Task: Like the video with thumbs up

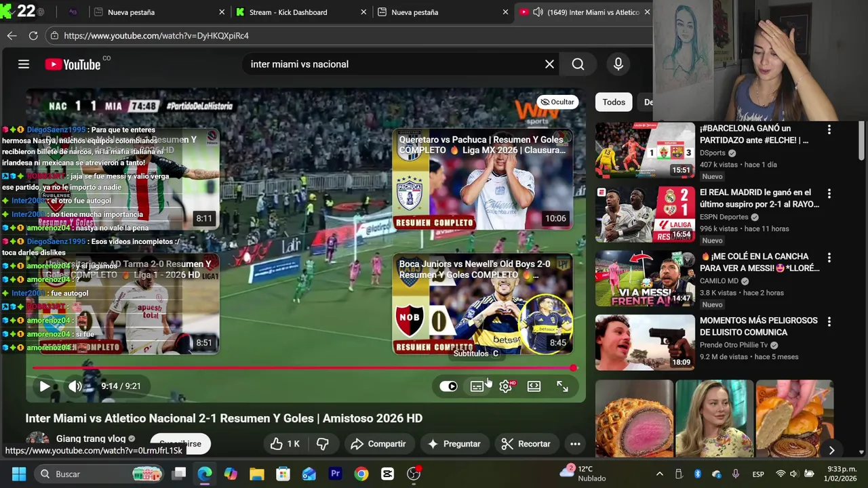Action: [285, 444]
